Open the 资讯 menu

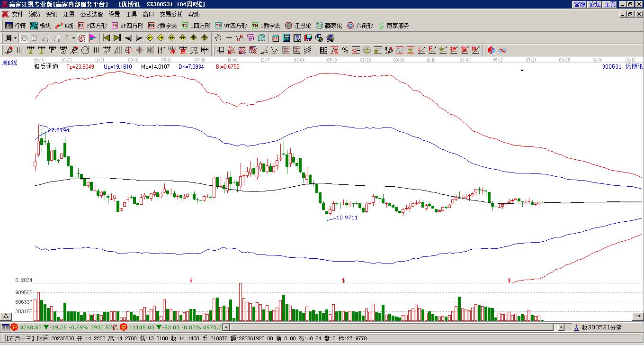coord(52,14)
